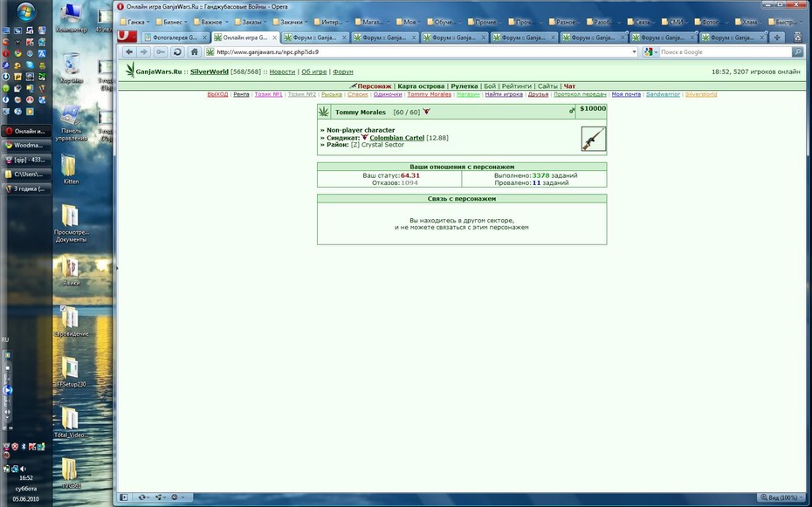
Task: Click the Sandwarrior link
Action: tap(663, 94)
